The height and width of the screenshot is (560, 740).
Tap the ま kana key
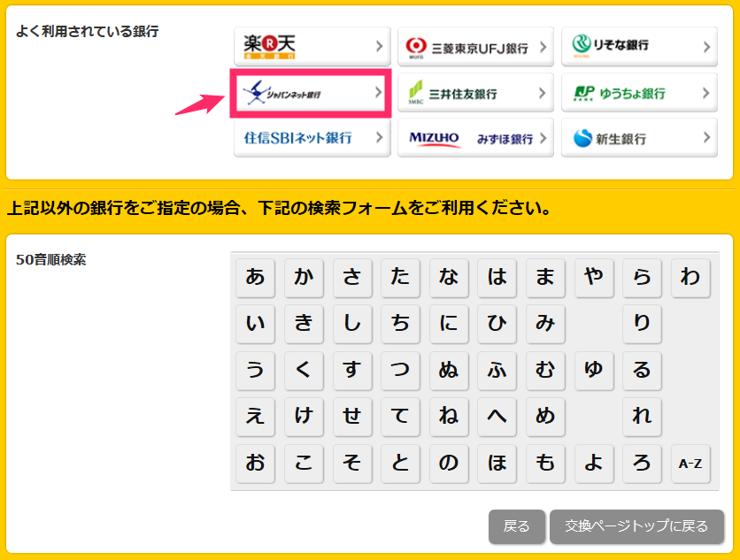click(x=545, y=278)
